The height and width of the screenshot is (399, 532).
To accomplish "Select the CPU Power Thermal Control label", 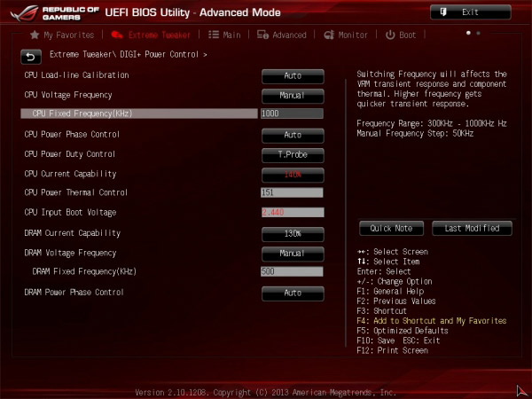I will click(76, 192).
